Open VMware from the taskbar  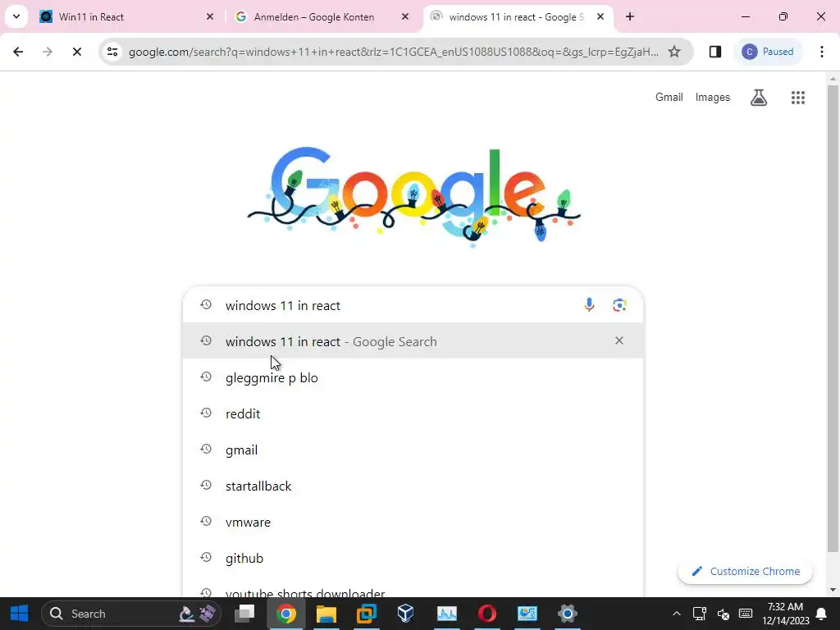coord(366,614)
